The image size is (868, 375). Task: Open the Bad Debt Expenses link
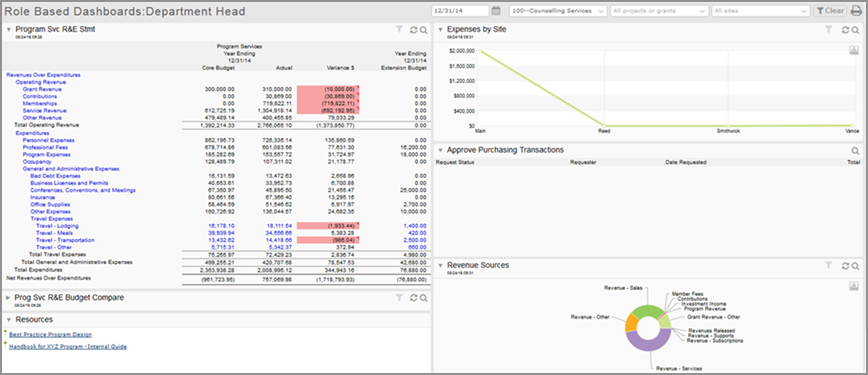pyautogui.click(x=55, y=176)
